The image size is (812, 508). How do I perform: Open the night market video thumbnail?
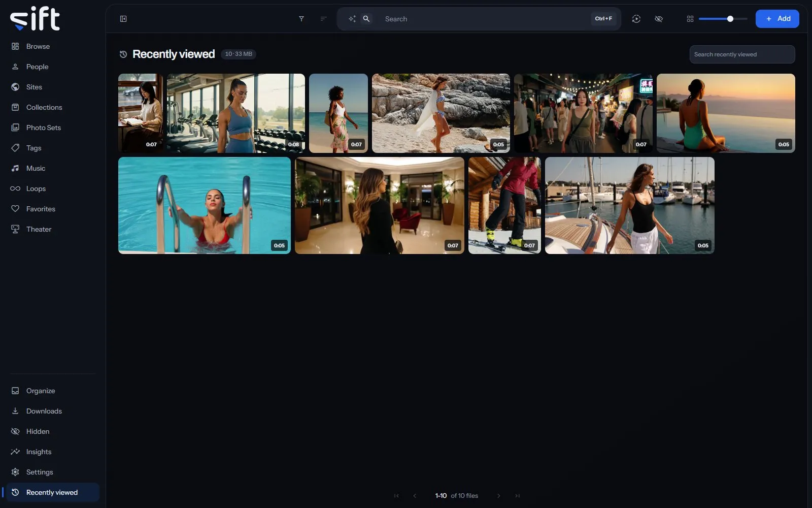click(x=583, y=113)
